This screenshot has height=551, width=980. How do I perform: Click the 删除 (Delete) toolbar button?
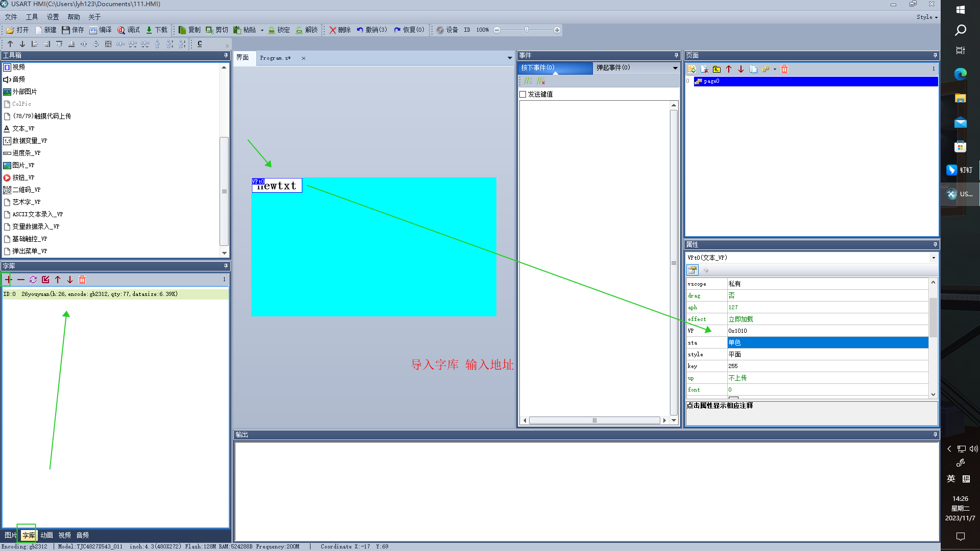coord(340,30)
